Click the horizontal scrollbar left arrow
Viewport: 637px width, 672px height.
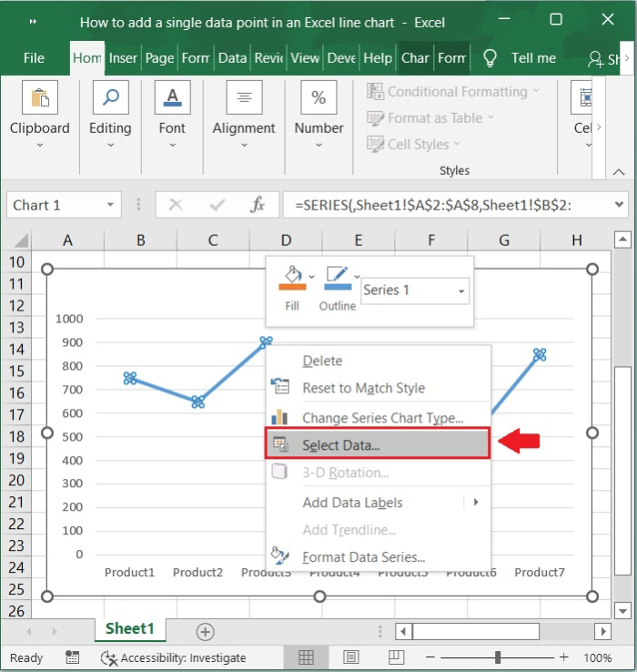pos(403,631)
